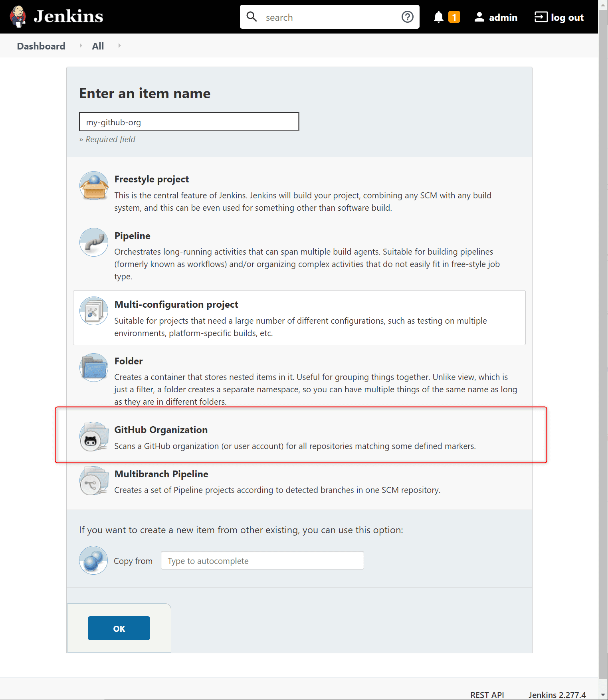The image size is (608, 700).
Task: Expand the chevron after Dashboard breadcrumb
Action: 81,45
